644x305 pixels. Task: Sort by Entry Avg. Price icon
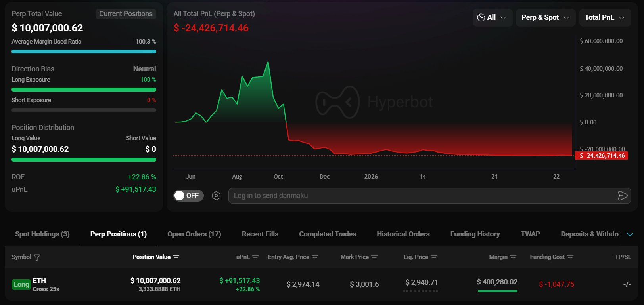coord(315,257)
